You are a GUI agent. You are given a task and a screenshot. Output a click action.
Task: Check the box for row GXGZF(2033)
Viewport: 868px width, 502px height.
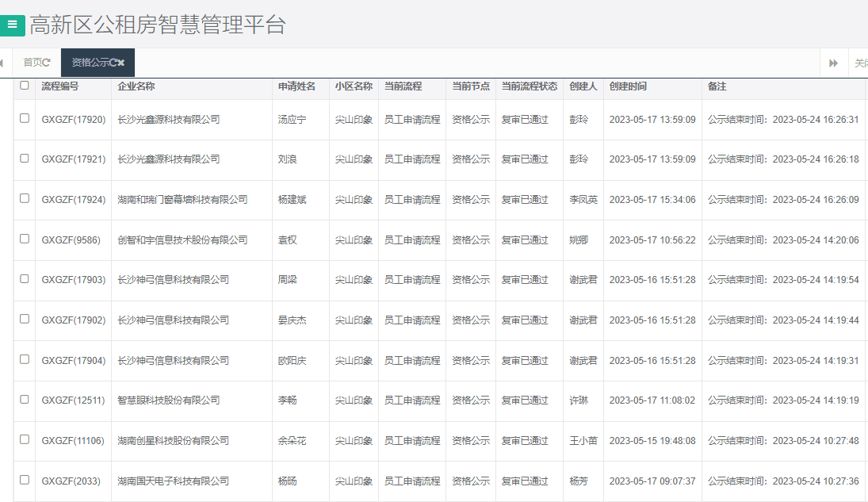(x=25, y=481)
